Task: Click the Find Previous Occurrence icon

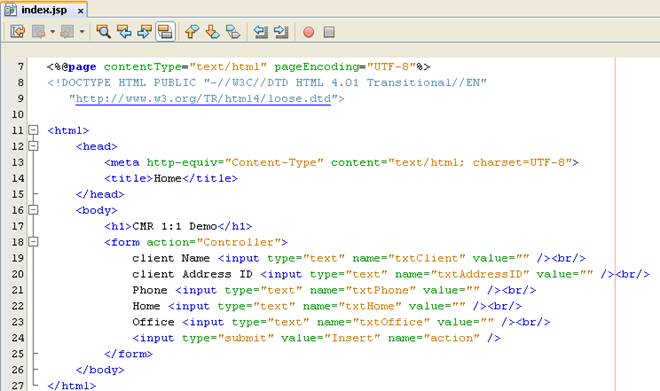Action: click(124, 32)
